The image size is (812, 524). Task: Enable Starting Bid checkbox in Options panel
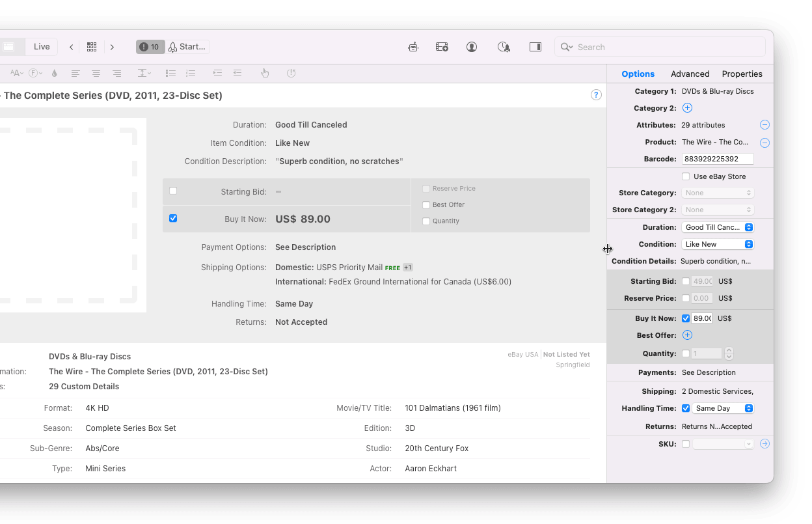686,281
